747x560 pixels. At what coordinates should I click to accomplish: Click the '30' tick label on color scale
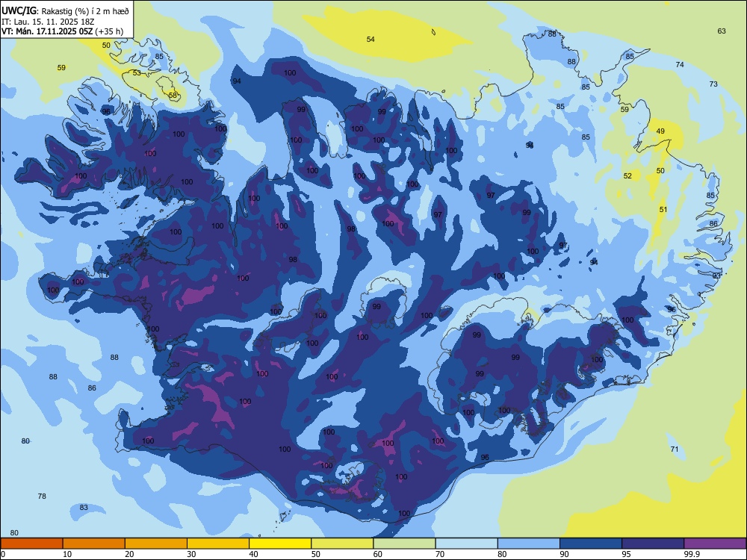pos(191,554)
